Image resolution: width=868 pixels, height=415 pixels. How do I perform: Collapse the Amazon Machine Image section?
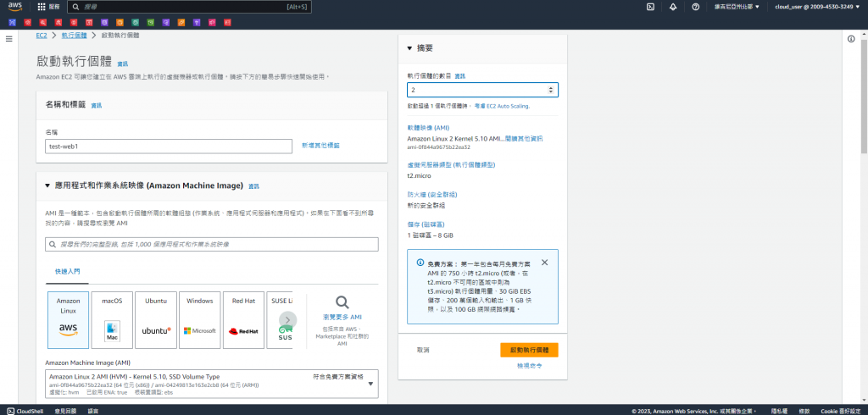click(x=47, y=186)
